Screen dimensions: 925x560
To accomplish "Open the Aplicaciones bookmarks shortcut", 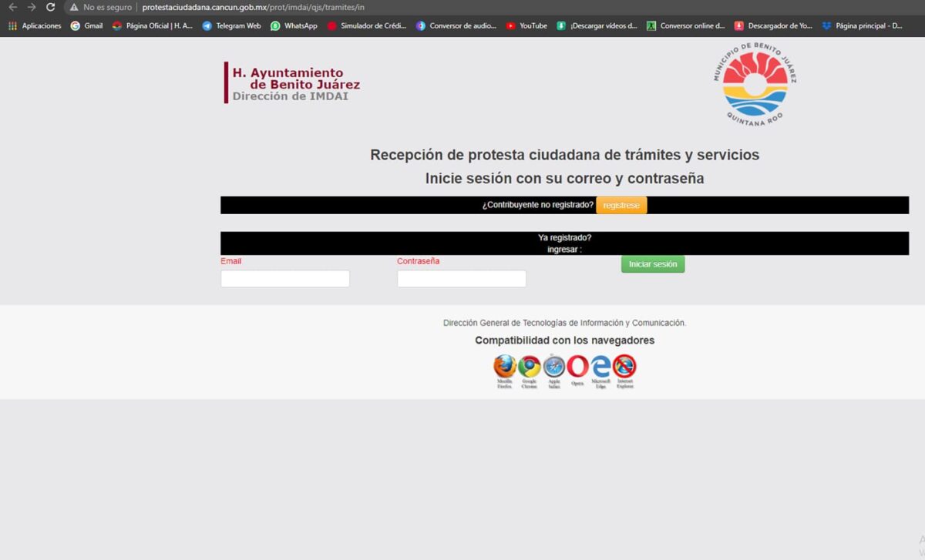I will click(35, 25).
